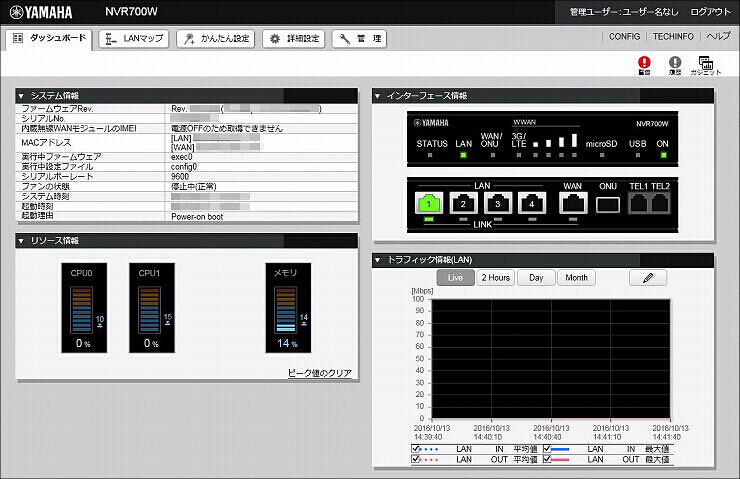
Task: Click ピーク値のクリア link
Action: tap(320, 373)
